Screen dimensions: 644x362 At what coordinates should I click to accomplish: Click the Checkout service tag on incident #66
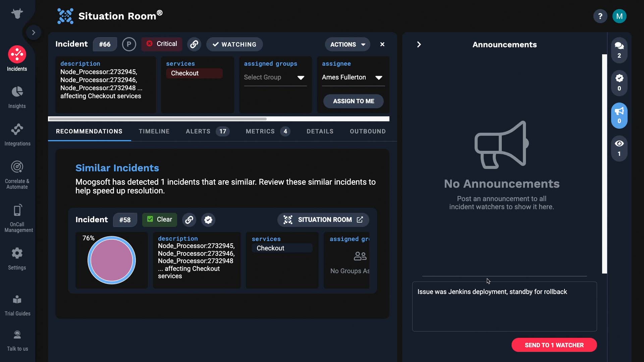click(x=194, y=73)
